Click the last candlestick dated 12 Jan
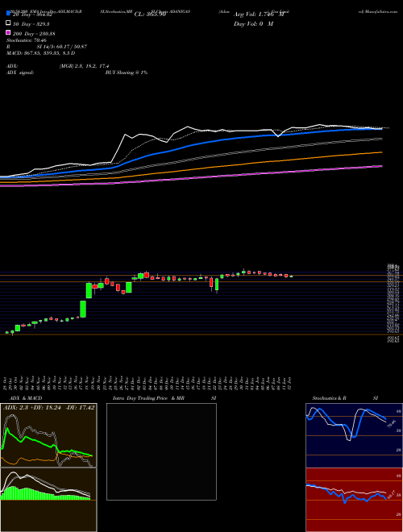403x532 pixels. pos(291,276)
